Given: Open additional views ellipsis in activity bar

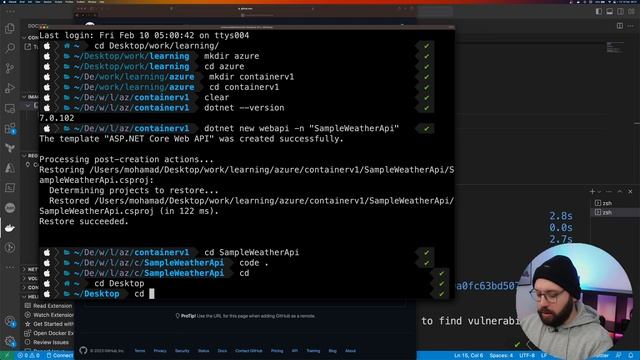Looking at the screenshot, I should point(10,267).
